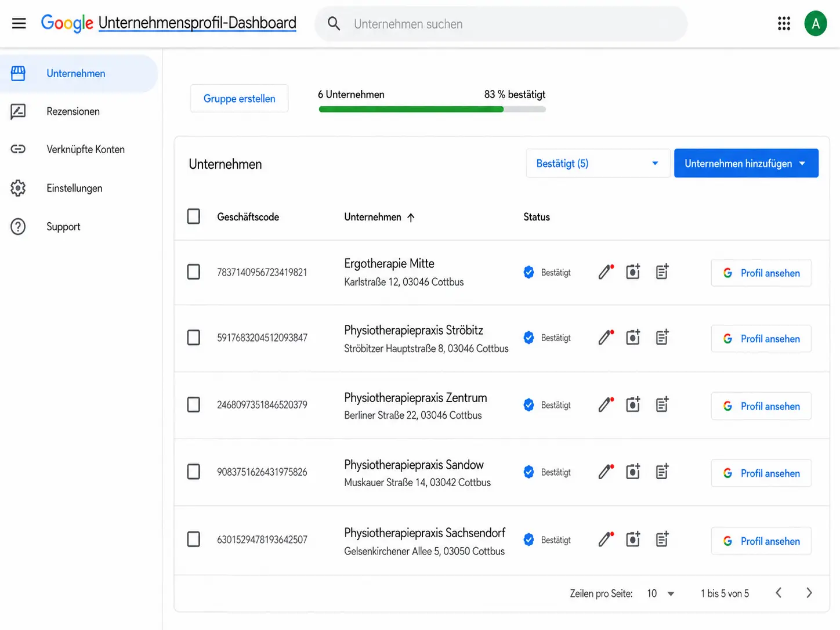Click the Geschäftscode column header
Image resolution: width=840 pixels, height=630 pixels.
coord(248,217)
